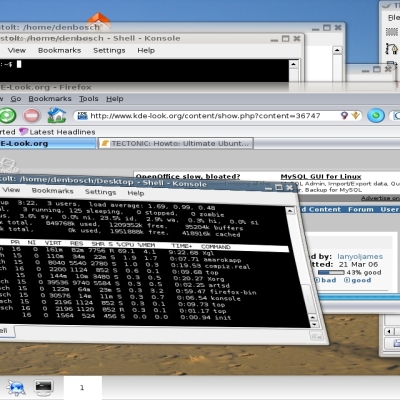Switch to virtual desktop 1 in the pager

(82, 387)
